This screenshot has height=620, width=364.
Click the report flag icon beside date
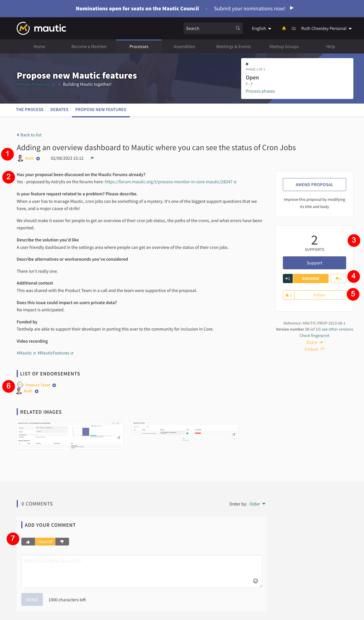(x=92, y=158)
